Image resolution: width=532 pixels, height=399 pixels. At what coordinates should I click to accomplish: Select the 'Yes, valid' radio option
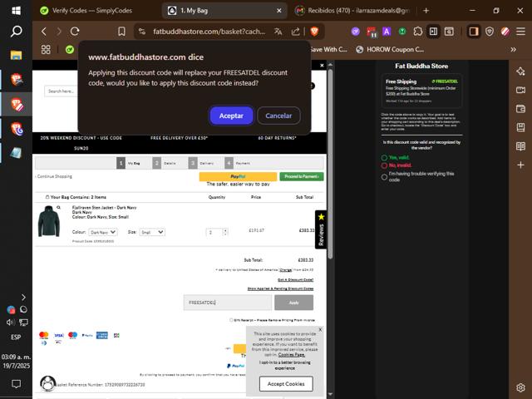click(x=384, y=158)
